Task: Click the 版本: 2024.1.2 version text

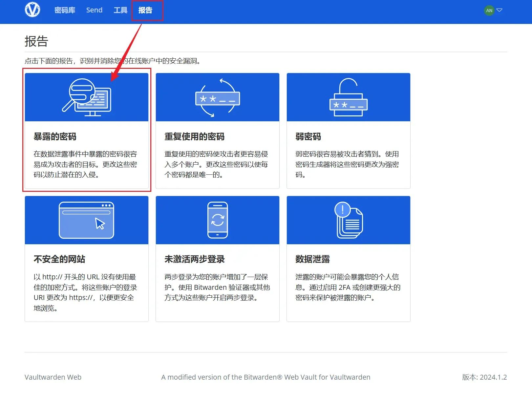Action: pyautogui.click(x=484, y=377)
